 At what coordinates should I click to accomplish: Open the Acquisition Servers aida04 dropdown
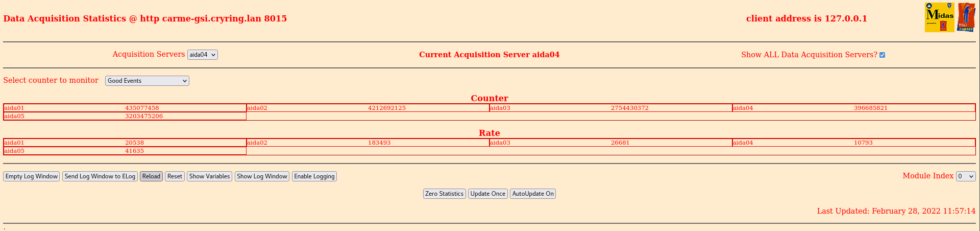tap(203, 55)
